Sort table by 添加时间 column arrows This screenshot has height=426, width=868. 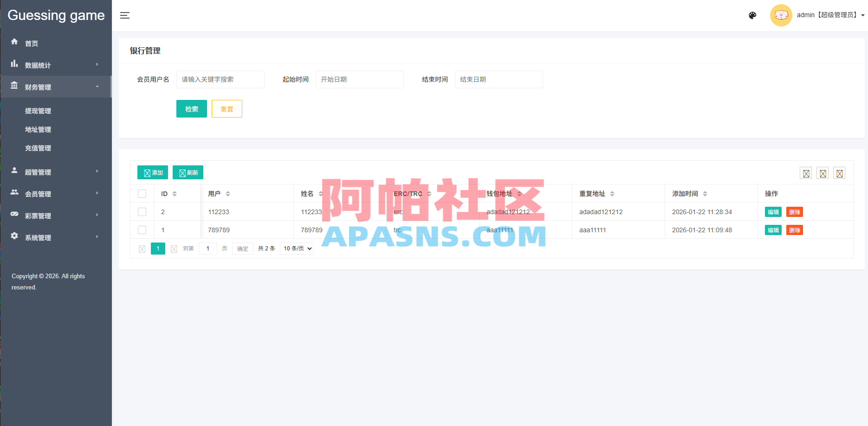705,194
